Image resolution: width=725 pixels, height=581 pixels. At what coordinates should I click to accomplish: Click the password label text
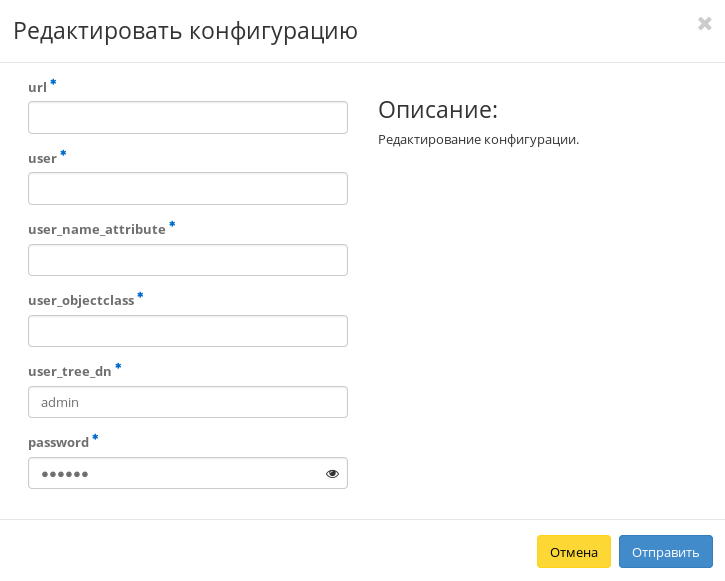point(58,443)
